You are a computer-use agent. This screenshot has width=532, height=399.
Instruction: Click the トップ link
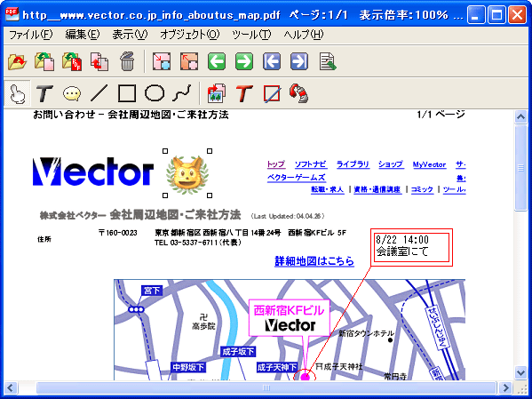pyautogui.click(x=276, y=164)
